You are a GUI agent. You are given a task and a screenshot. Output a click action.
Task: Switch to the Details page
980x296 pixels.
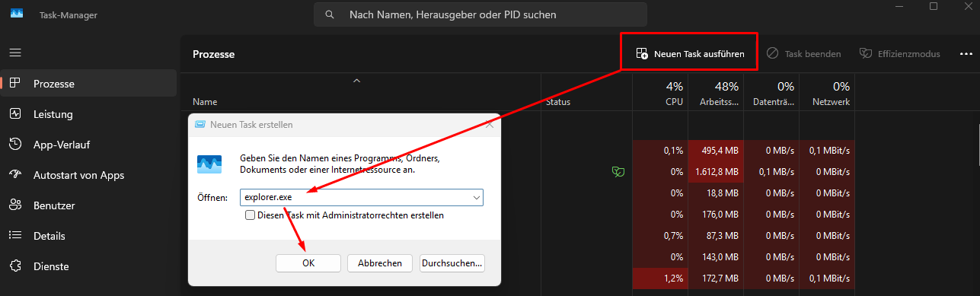pos(89,236)
